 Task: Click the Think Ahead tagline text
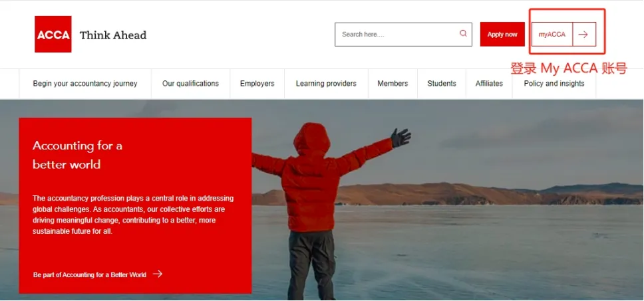[x=113, y=35]
